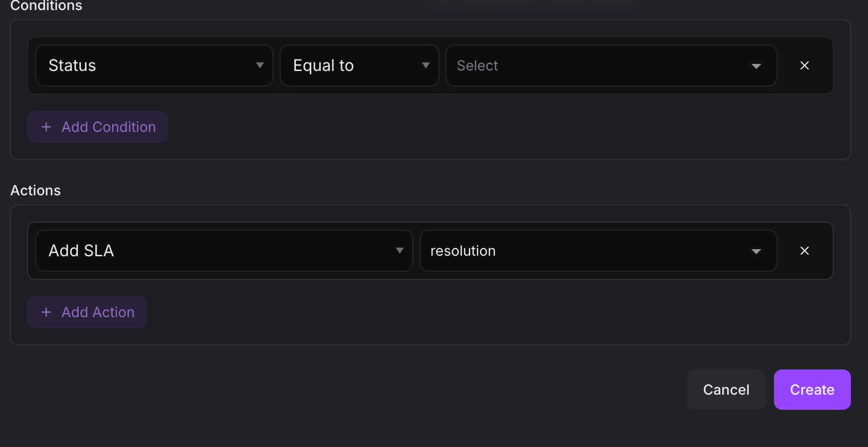
Task: Click the plus icon beside Add Action
Action: click(46, 312)
